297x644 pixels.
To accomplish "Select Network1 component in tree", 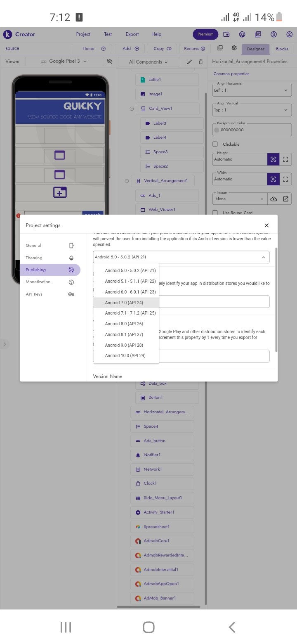I will click(x=162, y=469).
